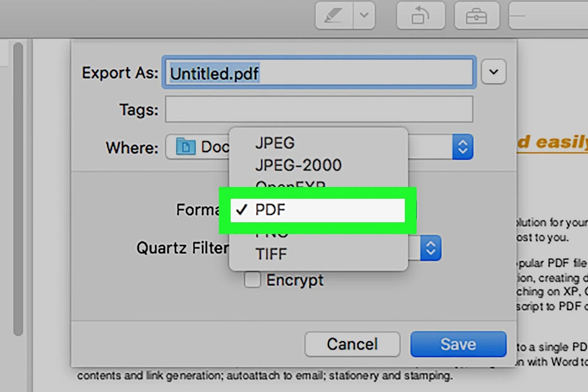Open the Quartz Filter popup arrows

point(431,248)
